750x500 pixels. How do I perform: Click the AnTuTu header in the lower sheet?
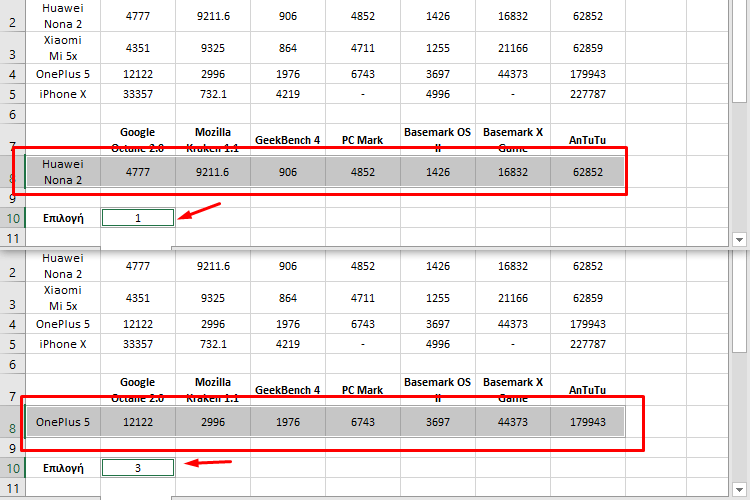click(x=587, y=390)
